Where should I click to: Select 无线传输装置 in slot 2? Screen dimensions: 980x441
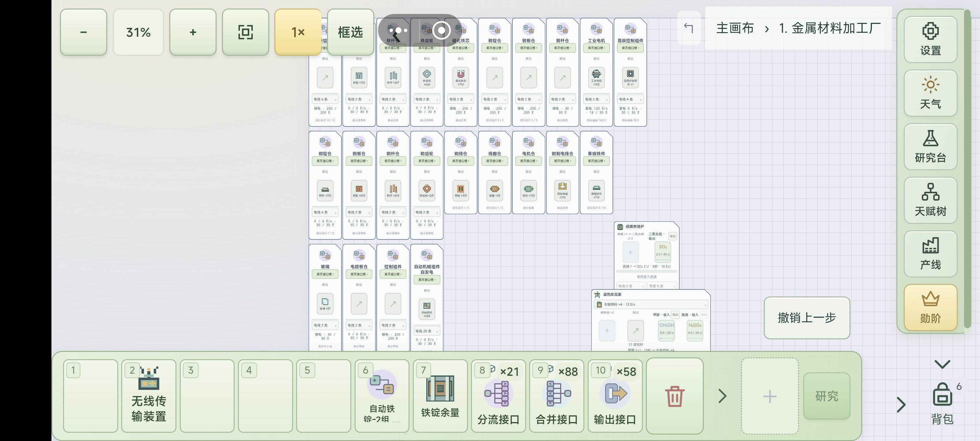tap(149, 396)
